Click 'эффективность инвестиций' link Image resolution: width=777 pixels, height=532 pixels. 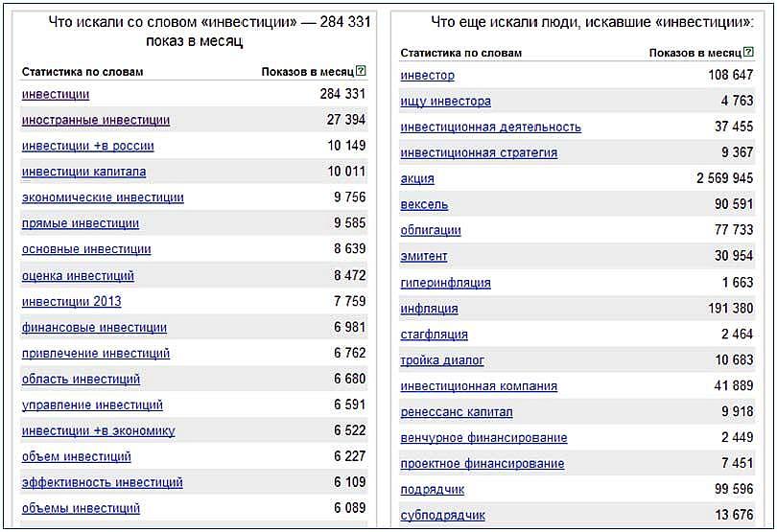click(103, 482)
